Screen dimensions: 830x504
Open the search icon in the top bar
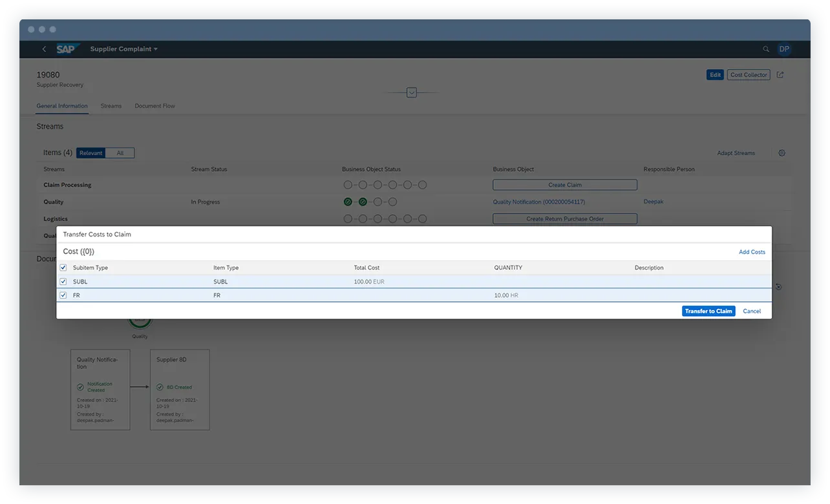[x=766, y=49]
